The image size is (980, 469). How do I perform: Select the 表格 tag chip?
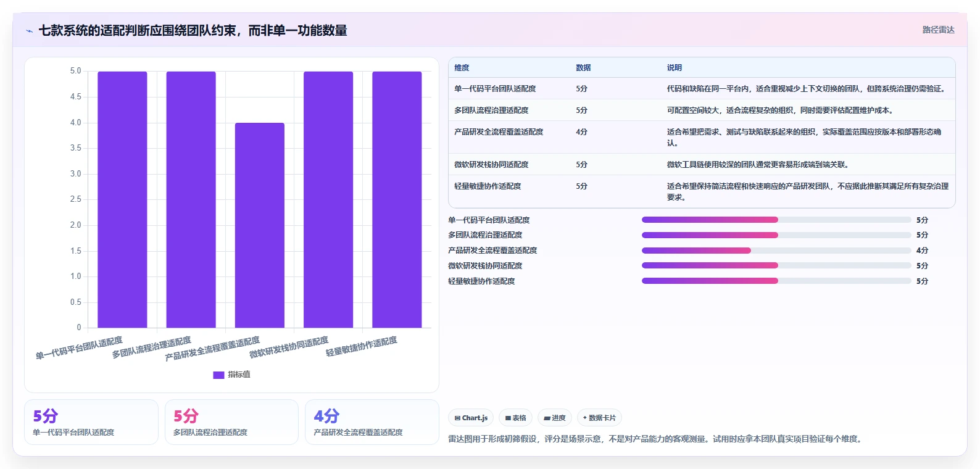point(515,418)
